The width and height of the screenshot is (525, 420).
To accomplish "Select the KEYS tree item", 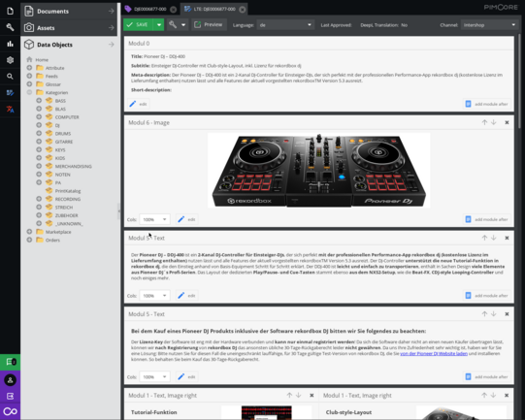I will click(x=60, y=150).
